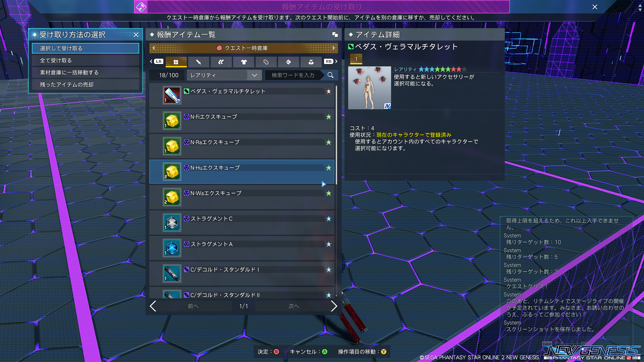Click rarity badge on ペダス・ヴェラマルチタレット row
The width and height of the screenshot is (644, 362).
coord(329,92)
